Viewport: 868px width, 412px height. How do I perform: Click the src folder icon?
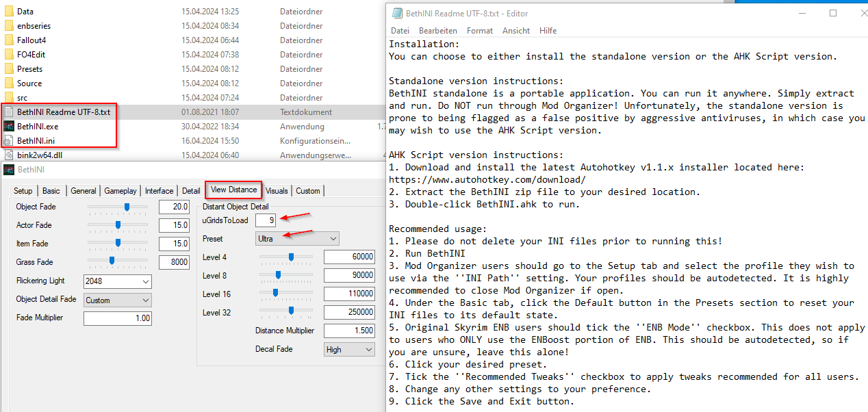click(9, 98)
